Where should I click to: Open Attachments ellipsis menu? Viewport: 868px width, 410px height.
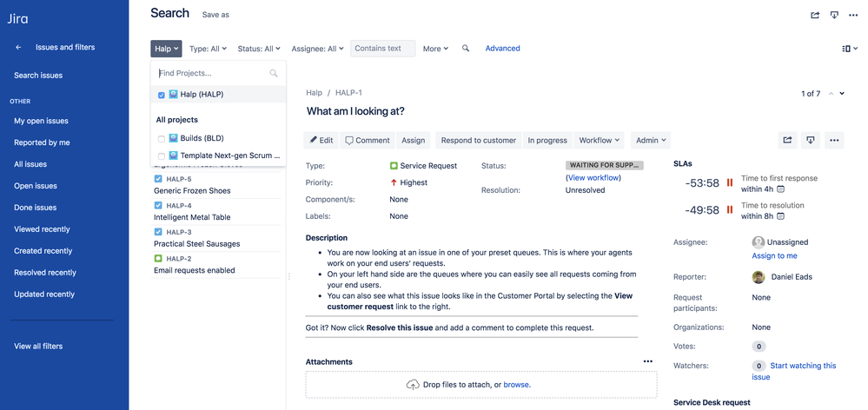point(648,361)
